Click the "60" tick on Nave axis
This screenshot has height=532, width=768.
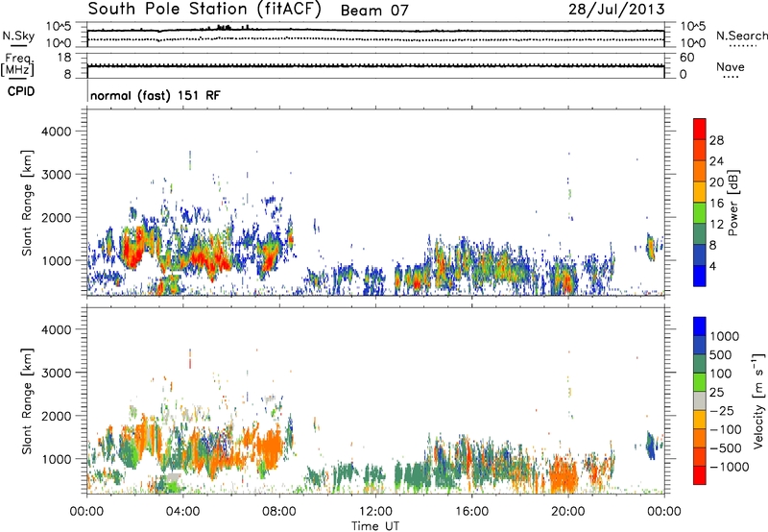click(x=687, y=58)
